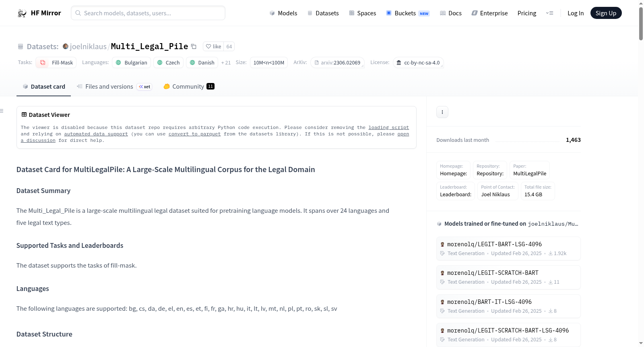Click the MultiLegalPile paper link
Image resolution: width=644 pixels, height=347 pixels.
(x=530, y=170)
